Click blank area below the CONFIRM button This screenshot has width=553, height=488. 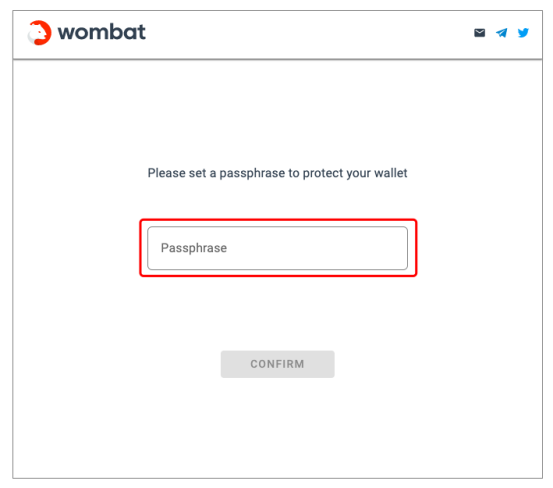[278, 427]
